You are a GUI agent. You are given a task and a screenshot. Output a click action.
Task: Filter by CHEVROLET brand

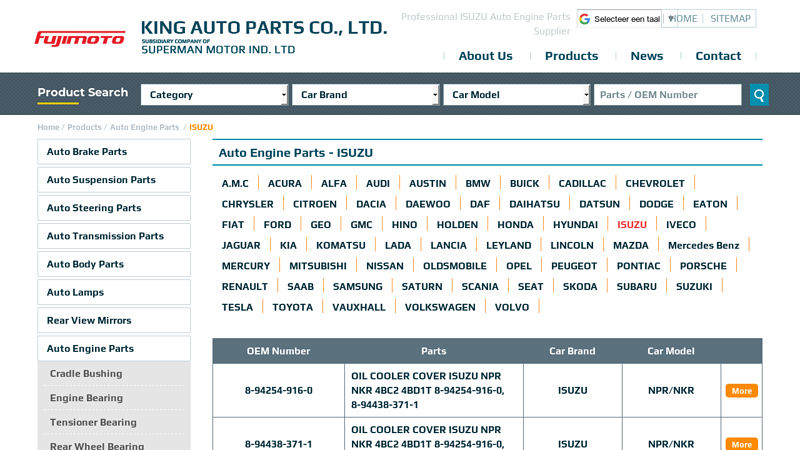click(655, 184)
